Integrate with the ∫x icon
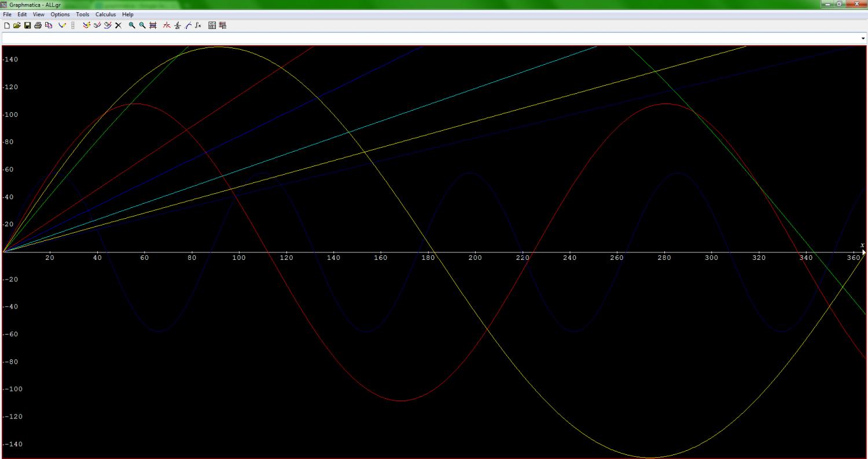The width and height of the screenshot is (868, 459). coord(198,25)
